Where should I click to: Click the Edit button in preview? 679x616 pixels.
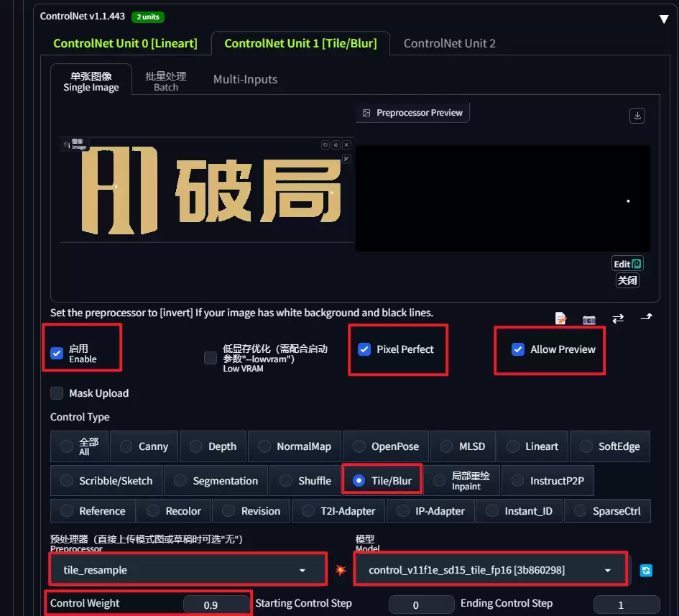pyautogui.click(x=627, y=264)
